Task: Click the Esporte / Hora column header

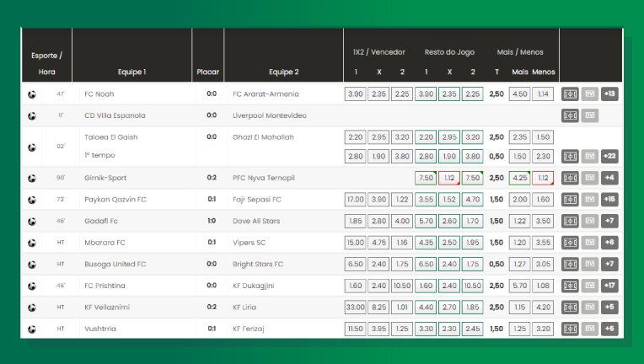Action: pyautogui.click(x=47, y=63)
